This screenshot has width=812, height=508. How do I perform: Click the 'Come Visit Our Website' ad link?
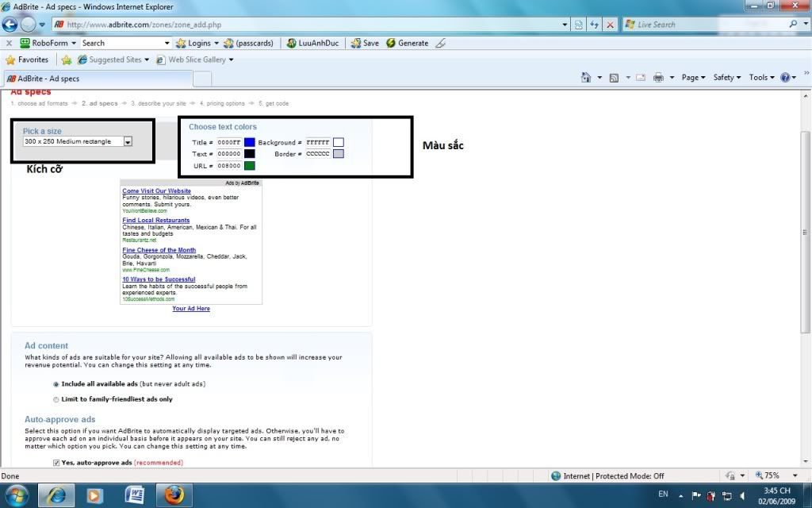click(x=156, y=190)
